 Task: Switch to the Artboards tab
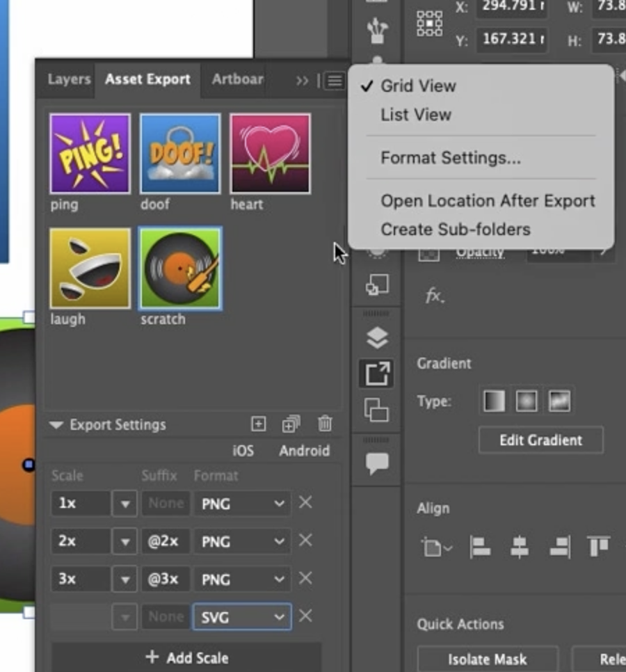tap(238, 80)
